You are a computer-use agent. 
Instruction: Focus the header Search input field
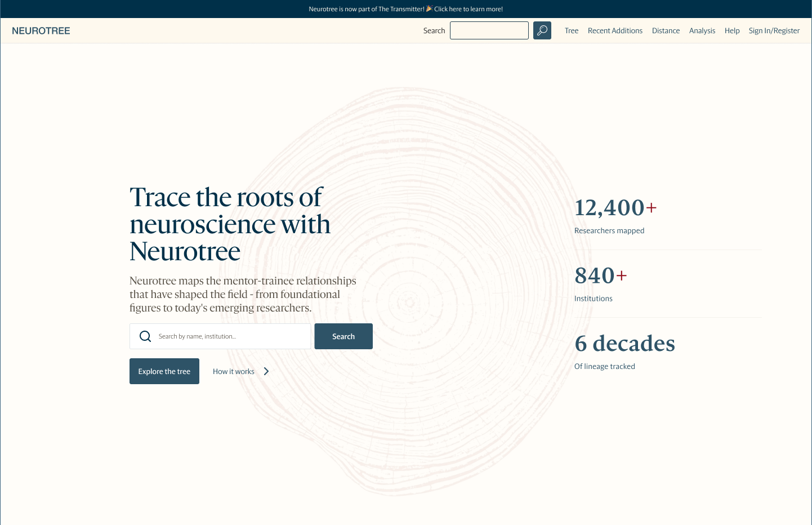(489, 30)
